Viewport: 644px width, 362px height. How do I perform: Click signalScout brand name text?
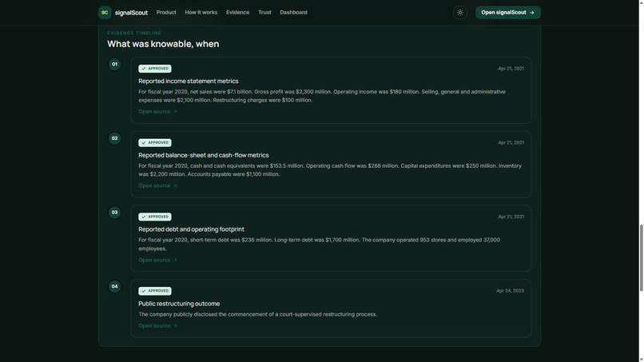click(x=131, y=13)
